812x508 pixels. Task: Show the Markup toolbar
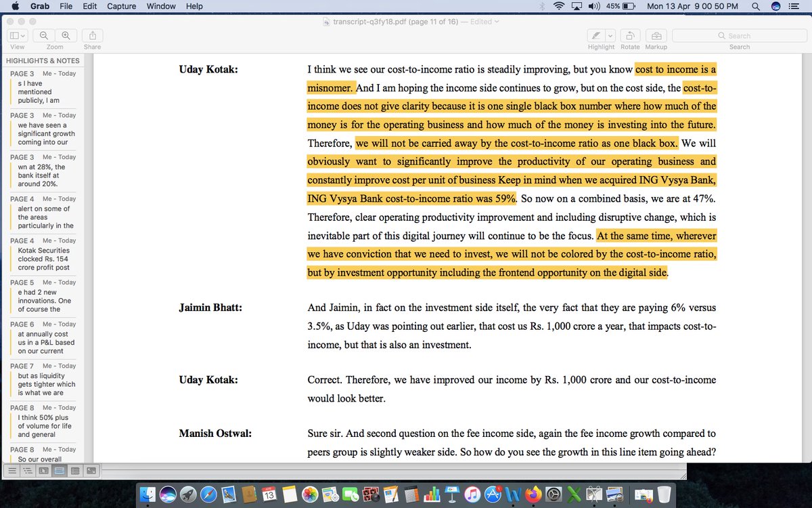coord(656,35)
